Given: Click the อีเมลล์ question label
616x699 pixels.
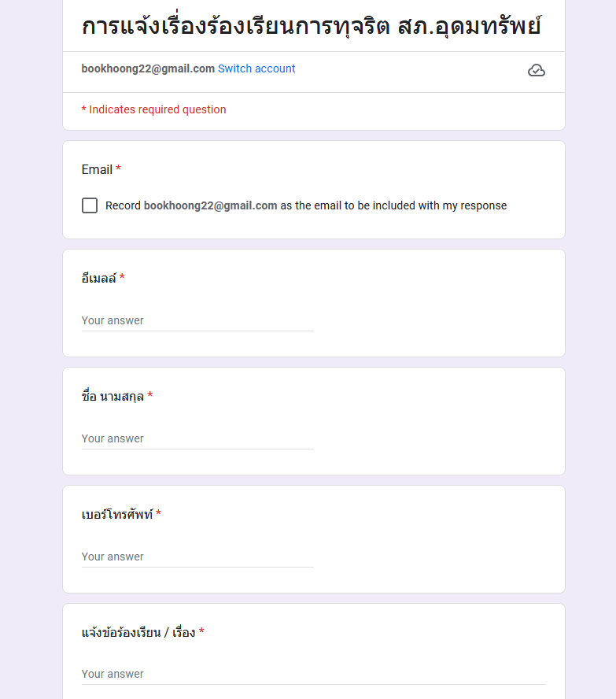Looking at the screenshot, I should (98, 278).
